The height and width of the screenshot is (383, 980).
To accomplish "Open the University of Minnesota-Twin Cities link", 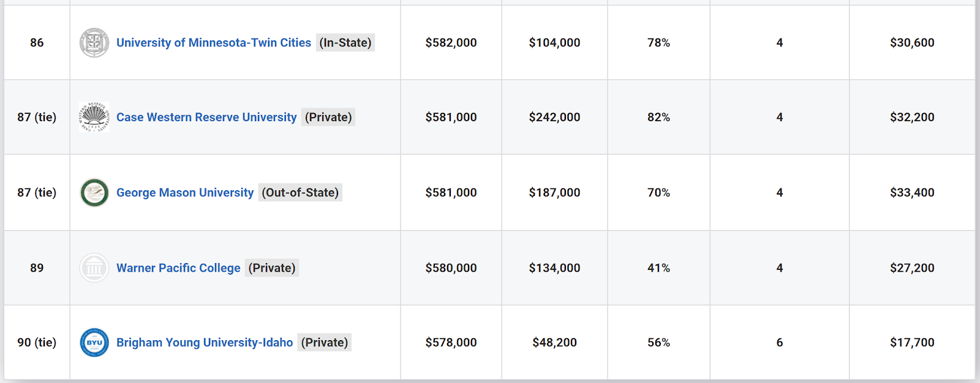I will [214, 43].
